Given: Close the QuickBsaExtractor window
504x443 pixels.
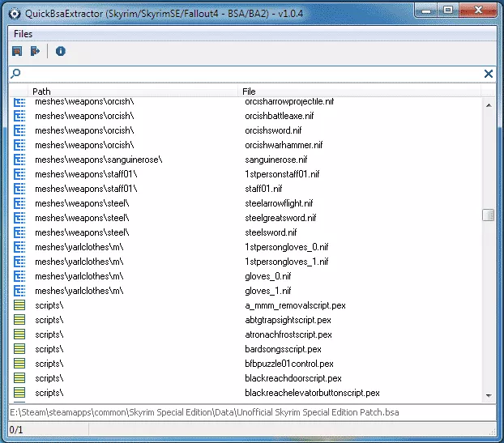Looking at the screenshot, I should pyautogui.click(x=478, y=11).
